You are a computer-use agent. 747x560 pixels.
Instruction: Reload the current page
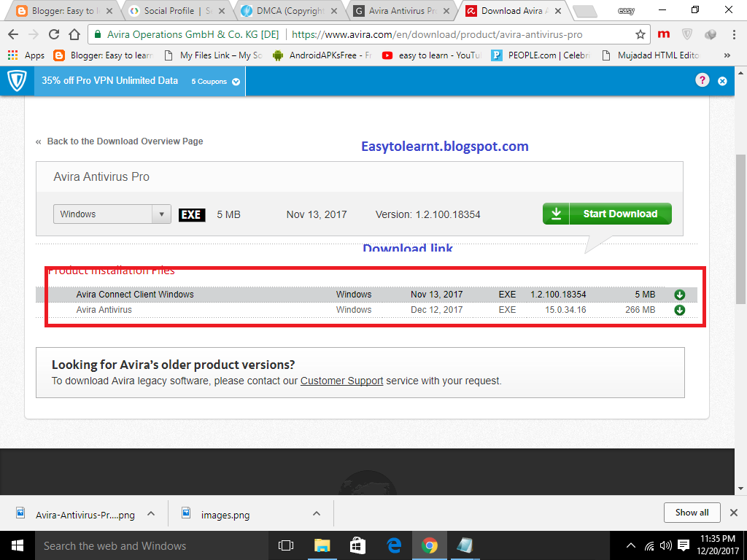[x=54, y=34]
